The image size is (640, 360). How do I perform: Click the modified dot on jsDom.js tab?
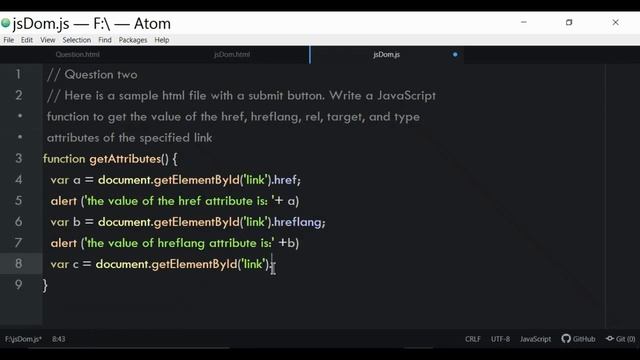point(455,55)
